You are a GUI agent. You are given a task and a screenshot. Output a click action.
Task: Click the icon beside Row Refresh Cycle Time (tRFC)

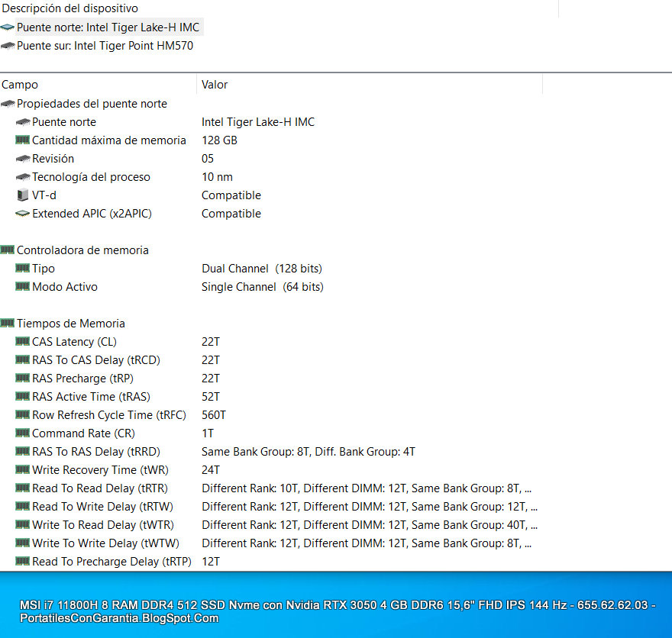pos(23,414)
